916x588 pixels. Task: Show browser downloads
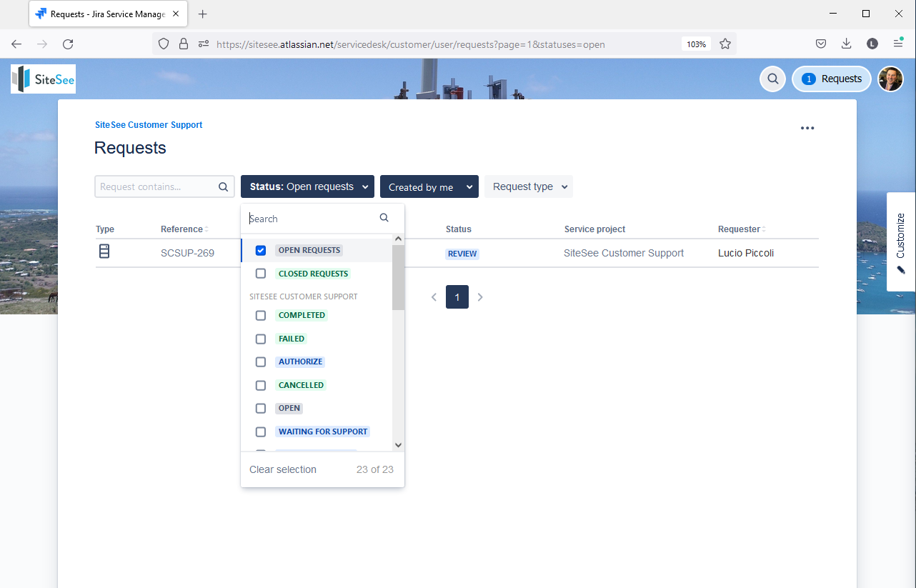pos(847,44)
